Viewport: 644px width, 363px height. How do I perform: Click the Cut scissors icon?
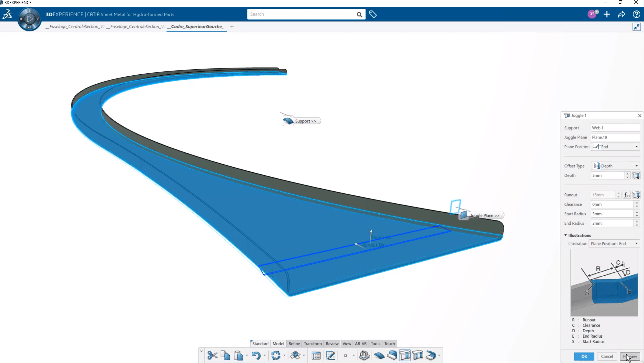(212, 355)
